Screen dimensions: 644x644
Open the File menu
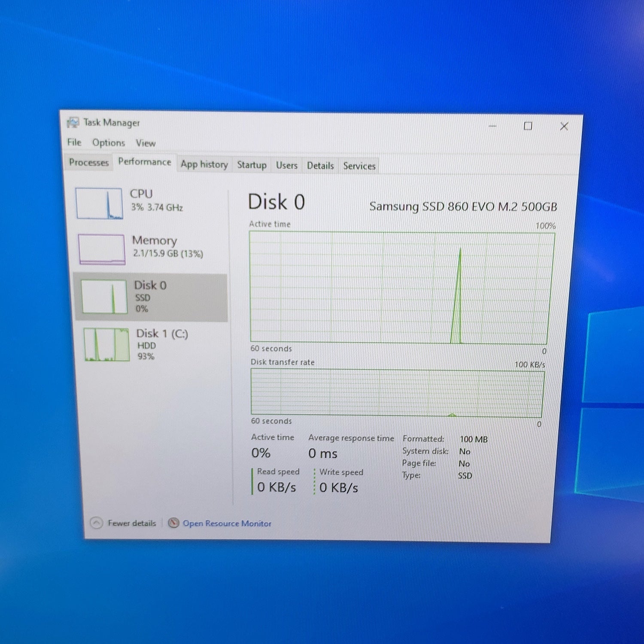[74, 142]
